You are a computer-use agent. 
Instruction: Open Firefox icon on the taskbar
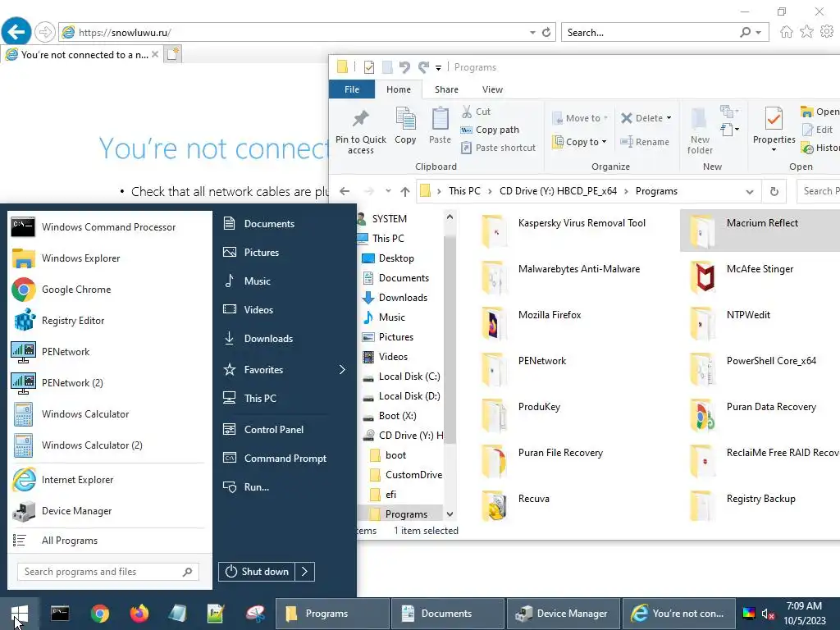[x=139, y=614]
